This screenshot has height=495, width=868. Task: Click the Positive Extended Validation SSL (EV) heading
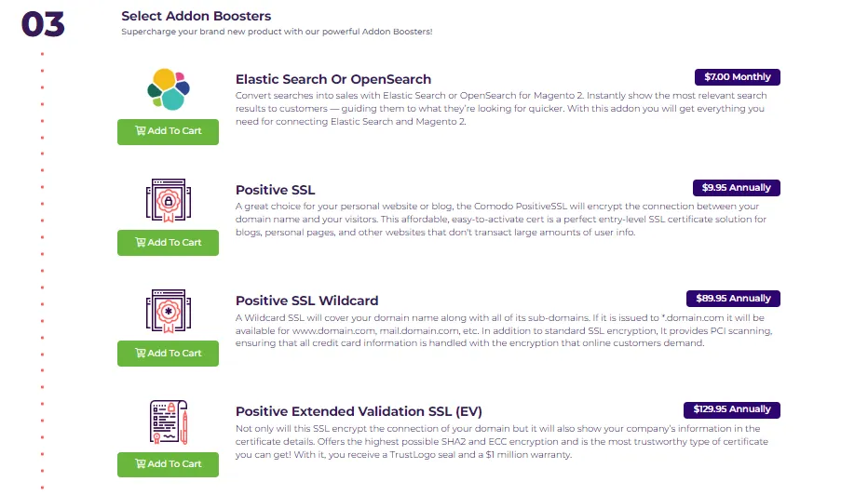359,411
